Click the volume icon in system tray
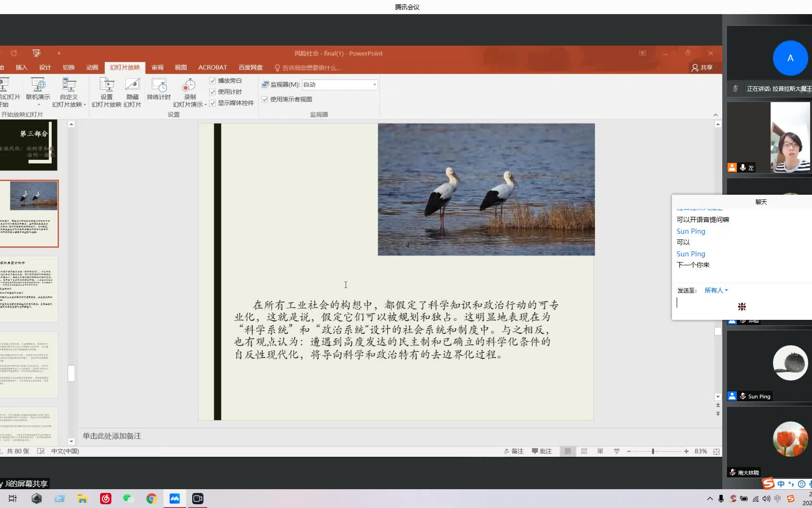Image resolution: width=812 pixels, height=508 pixels. pyautogui.click(x=766, y=499)
